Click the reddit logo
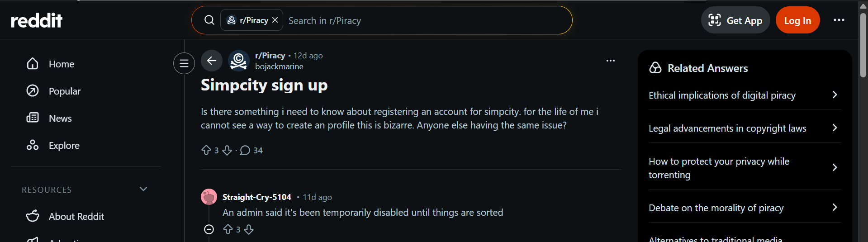The width and height of the screenshot is (868, 242). point(37,20)
